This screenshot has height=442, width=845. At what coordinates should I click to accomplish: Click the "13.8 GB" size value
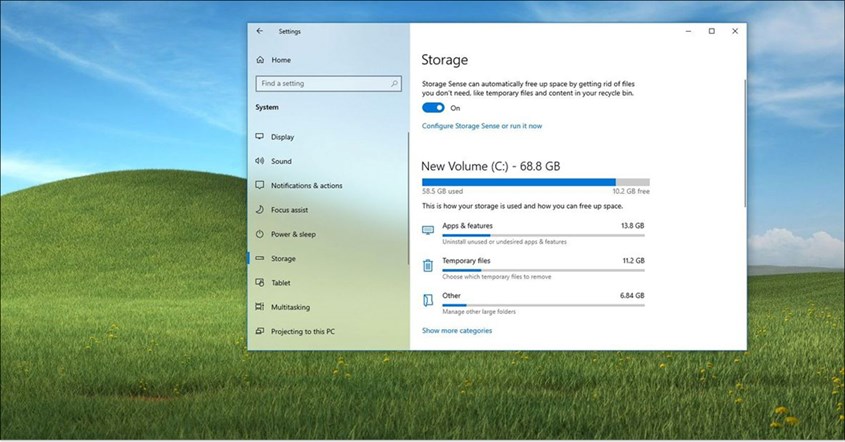(x=633, y=226)
